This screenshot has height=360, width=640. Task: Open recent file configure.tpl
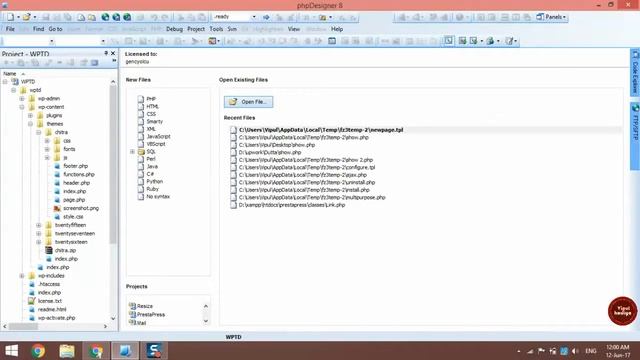[x=307, y=167]
